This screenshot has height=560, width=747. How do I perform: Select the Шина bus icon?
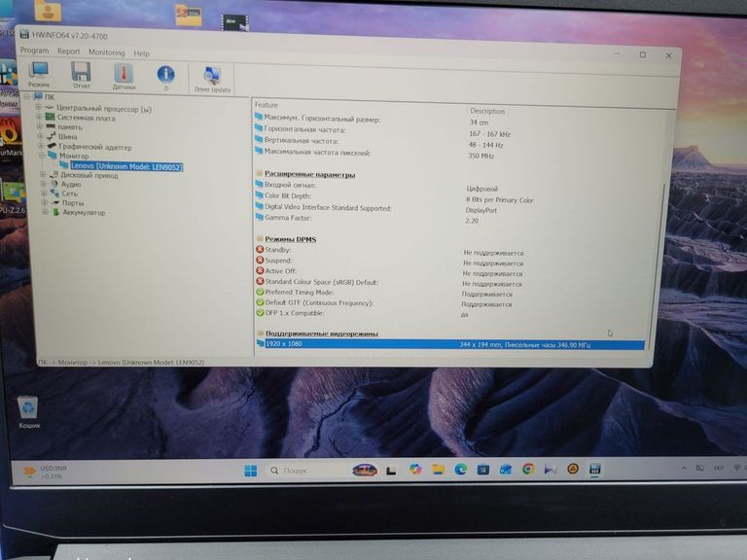(x=52, y=136)
